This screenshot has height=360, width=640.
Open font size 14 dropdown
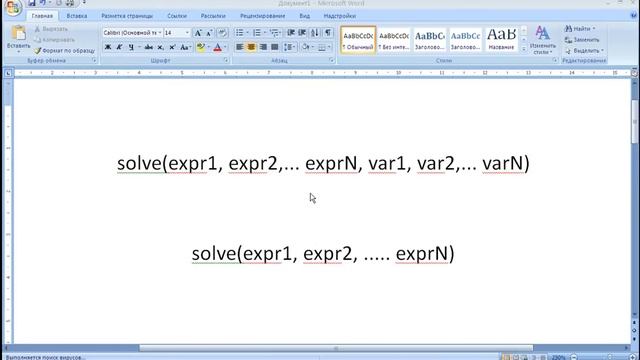(x=187, y=33)
